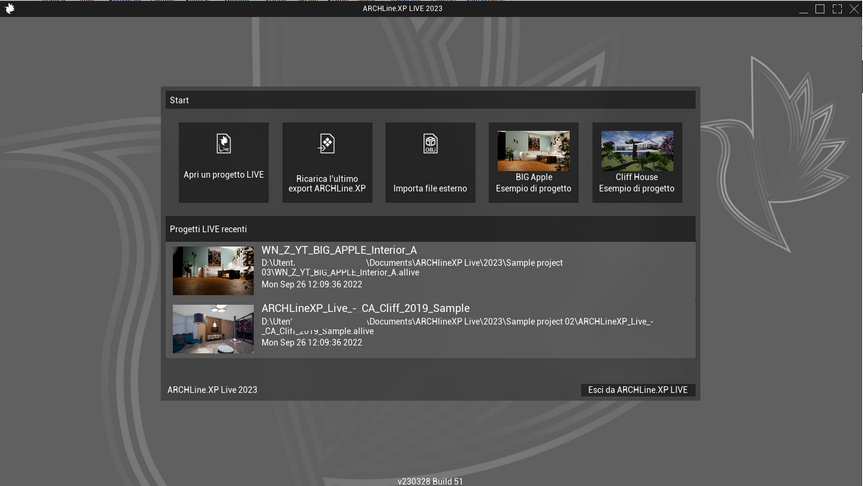Choose 'Importa file esterno' label
This screenshot has width=863, height=486.
pos(430,188)
